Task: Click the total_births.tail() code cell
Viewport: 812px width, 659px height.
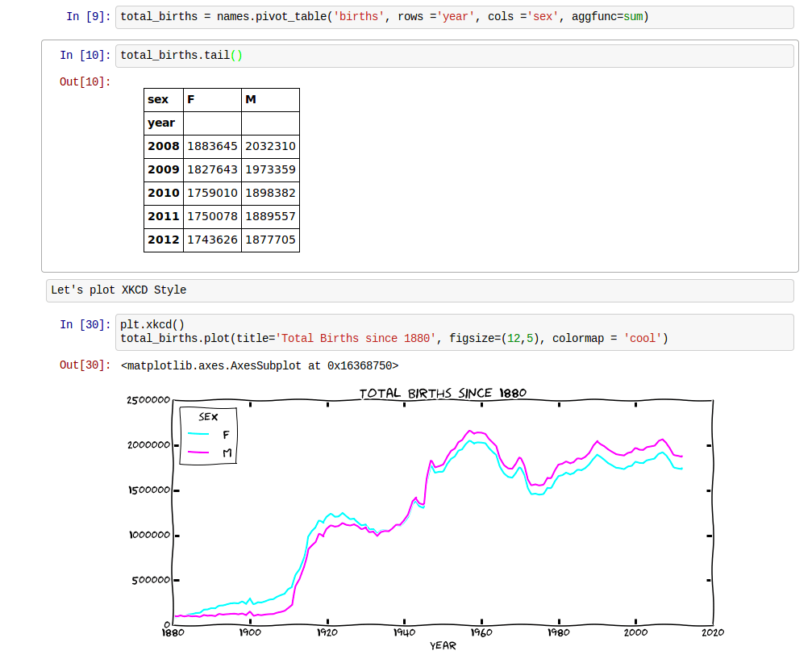Action: click(x=454, y=56)
